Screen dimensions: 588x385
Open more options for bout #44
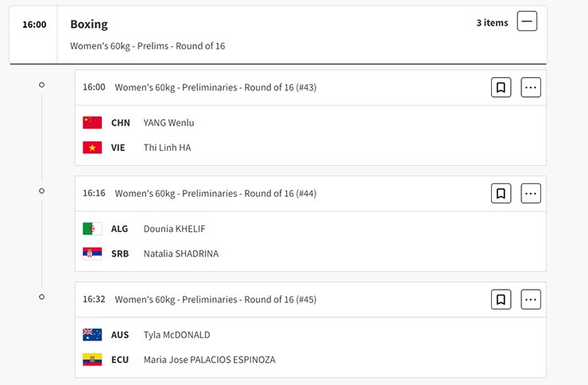(531, 193)
